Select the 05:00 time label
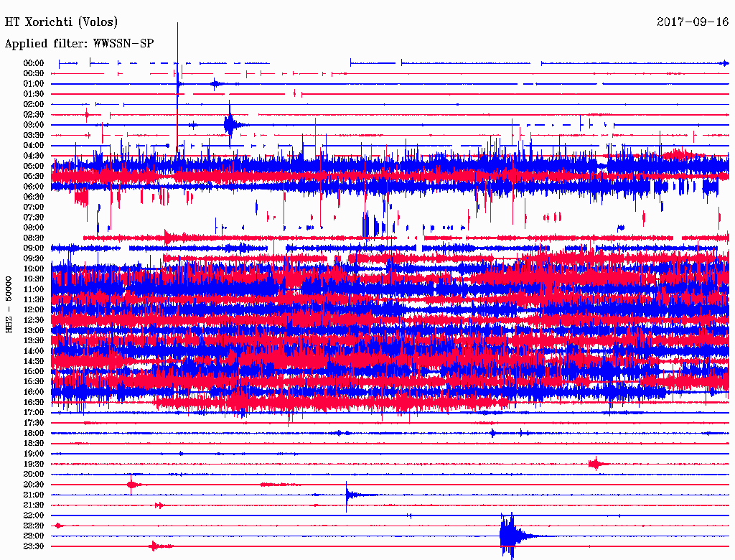This screenshot has height=560, width=735. [x=34, y=166]
